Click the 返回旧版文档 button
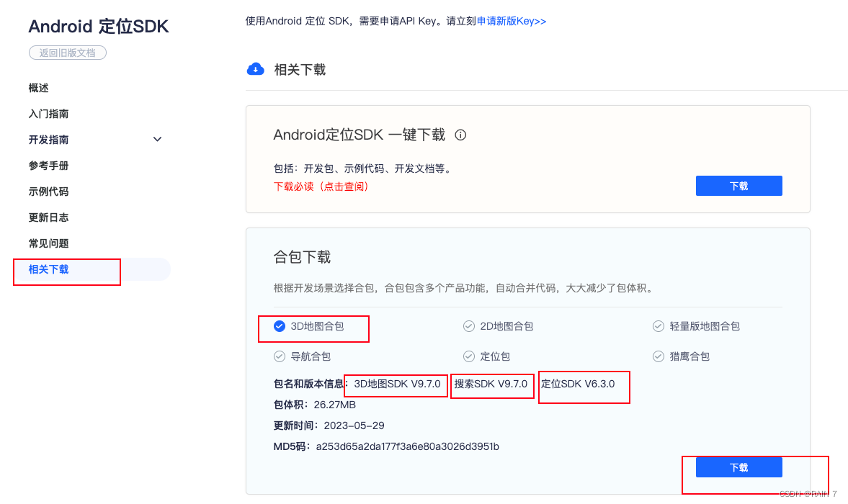Image resolution: width=848 pixels, height=504 pixels. coord(68,53)
